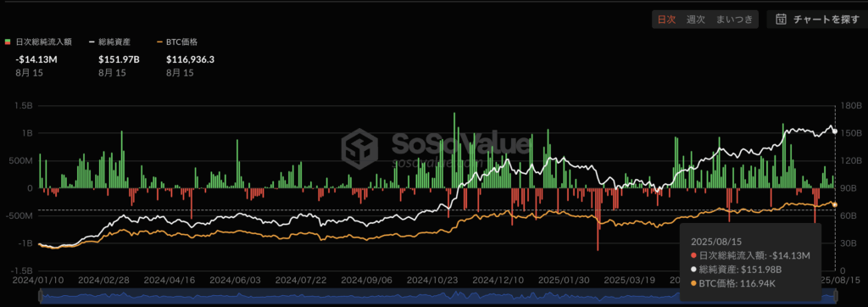
Task: Click the calendar icon beside チャートを探す
Action: point(781,20)
